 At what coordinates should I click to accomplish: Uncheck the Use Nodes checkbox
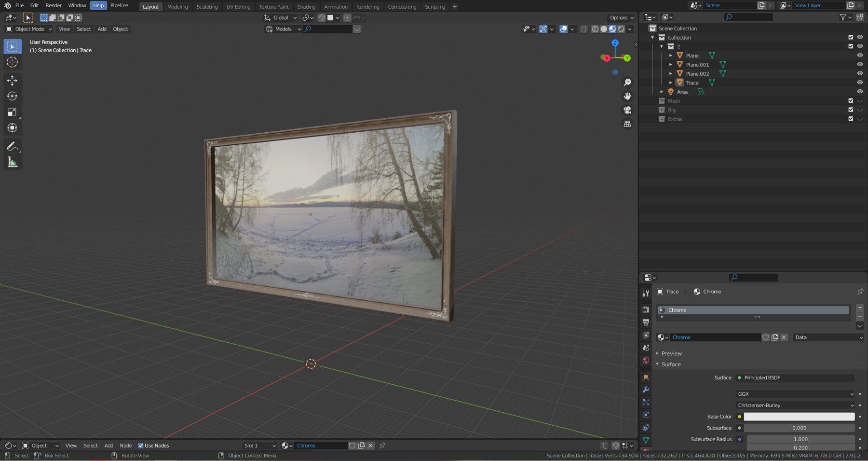pos(141,446)
